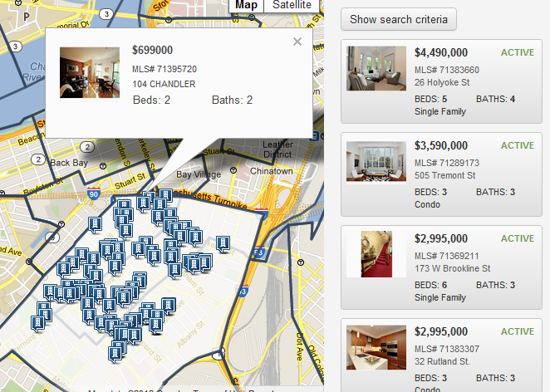
Task: Click the Show search criteria button
Action: (x=399, y=19)
